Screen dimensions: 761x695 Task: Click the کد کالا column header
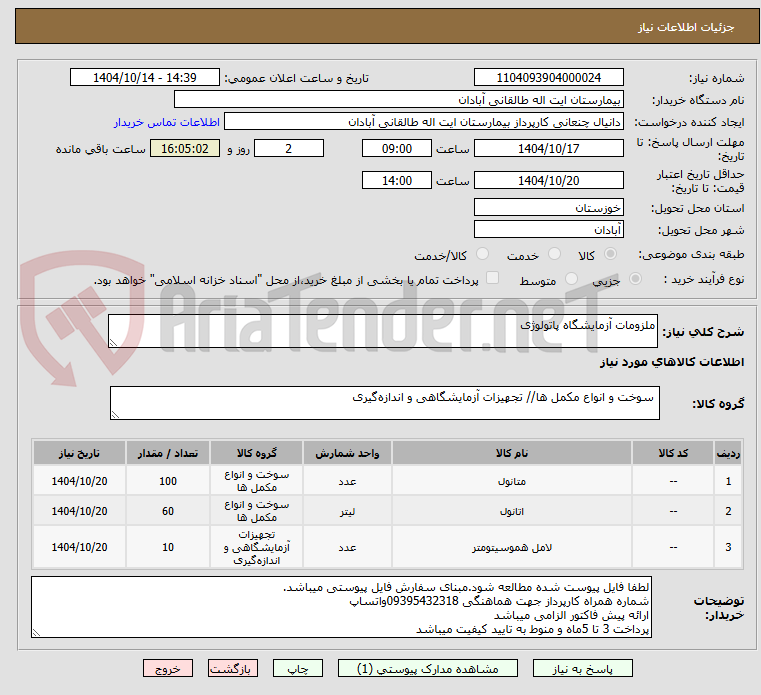pos(673,453)
